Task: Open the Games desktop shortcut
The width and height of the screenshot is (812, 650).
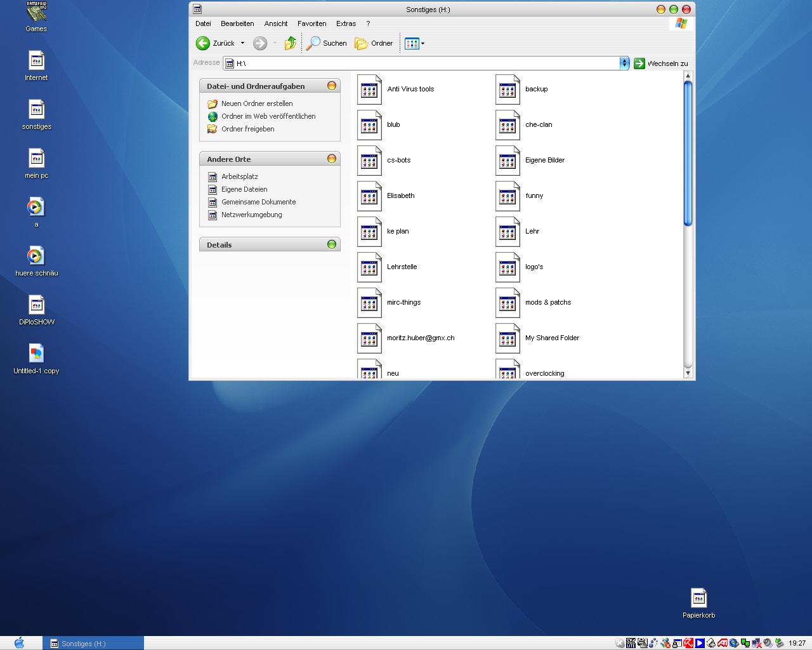Action: (x=36, y=13)
